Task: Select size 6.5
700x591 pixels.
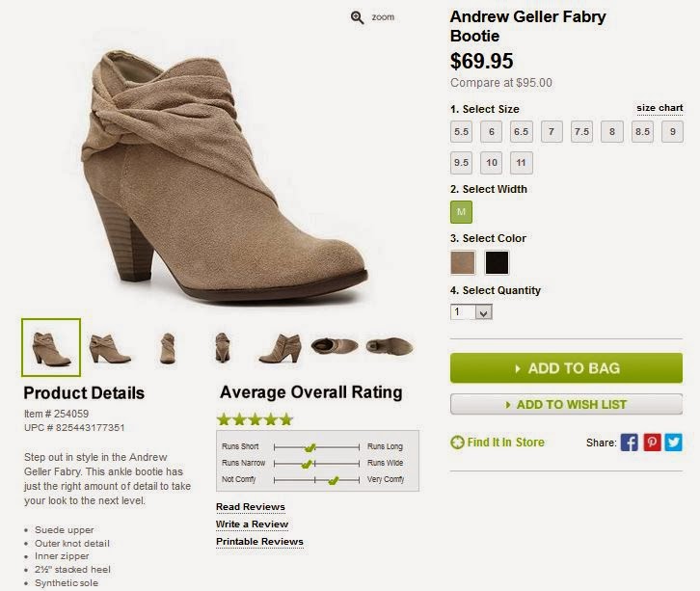Action: tap(522, 132)
